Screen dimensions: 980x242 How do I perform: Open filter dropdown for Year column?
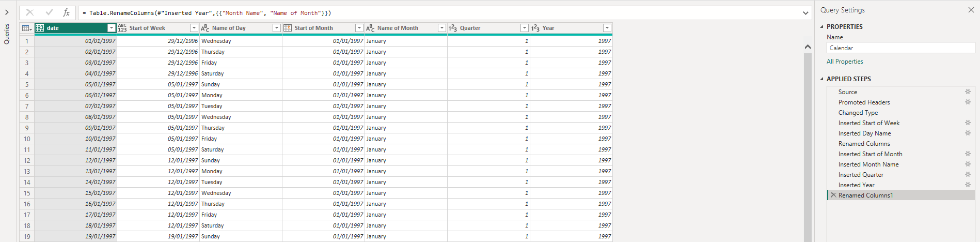607,28
